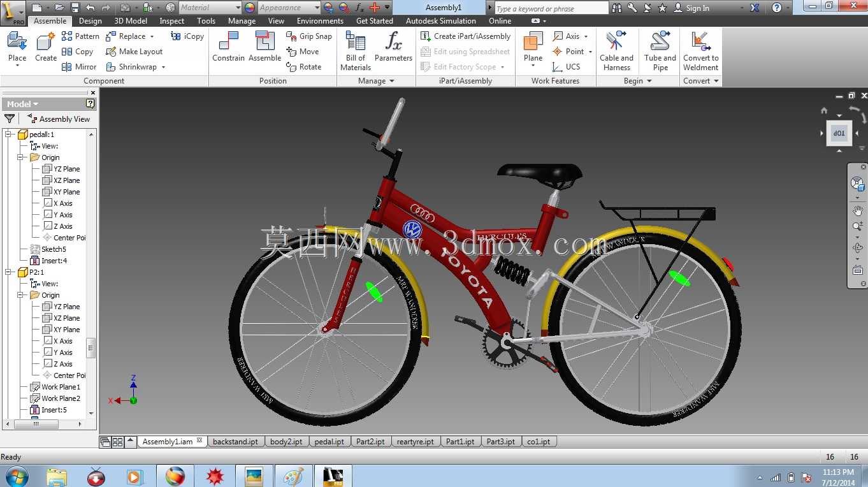Switch to the 3D Model ribbon tab
Screen dimensions: 868x487
coord(131,21)
